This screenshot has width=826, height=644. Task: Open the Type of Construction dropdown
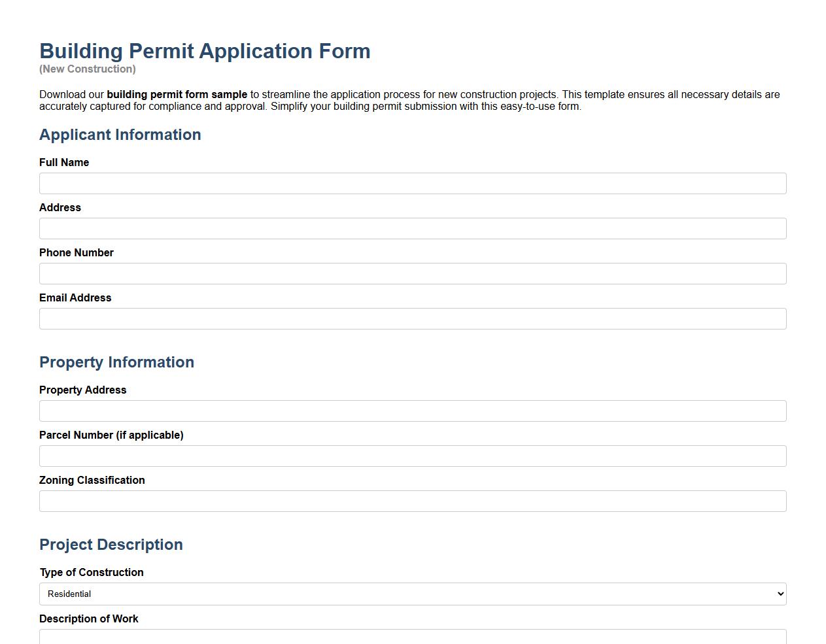[x=413, y=594]
